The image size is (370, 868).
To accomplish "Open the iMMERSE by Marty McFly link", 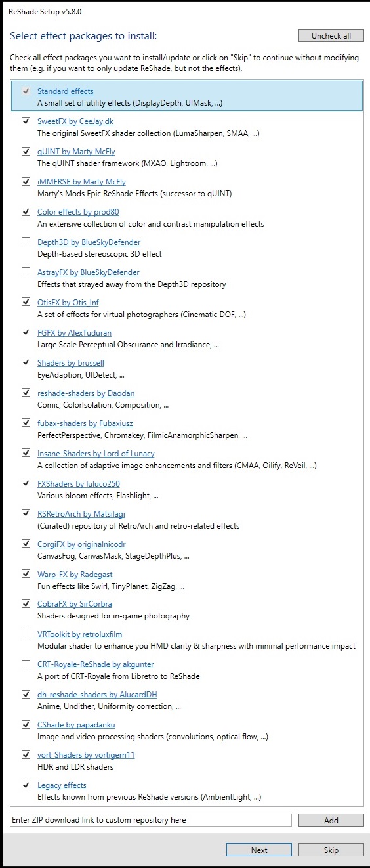I will click(81, 182).
